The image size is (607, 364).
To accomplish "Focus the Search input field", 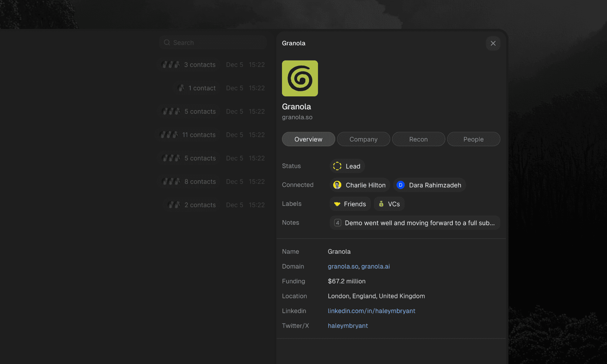I will (213, 43).
